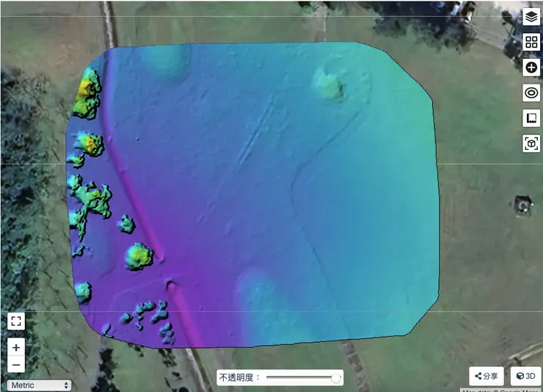Open the four-square grid view
The height and width of the screenshot is (392, 543).
pos(531,42)
